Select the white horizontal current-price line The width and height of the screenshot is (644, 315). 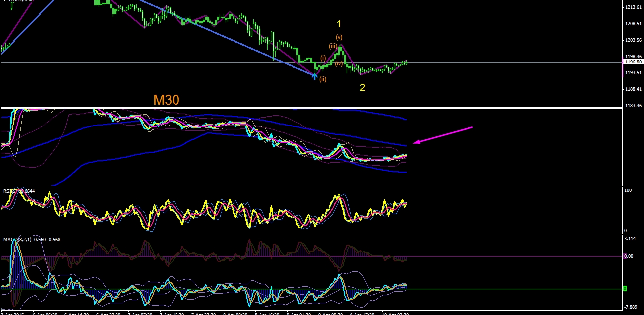tap(311, 62)
